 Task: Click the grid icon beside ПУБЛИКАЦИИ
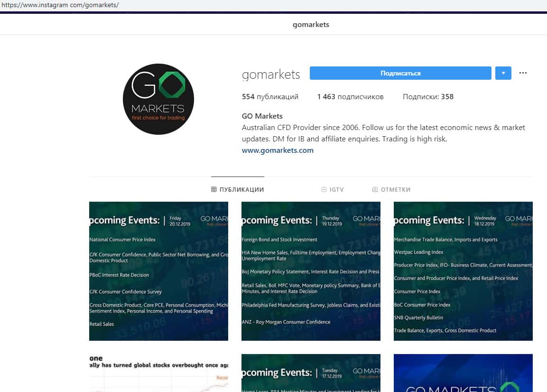click(x=214, y=189)
